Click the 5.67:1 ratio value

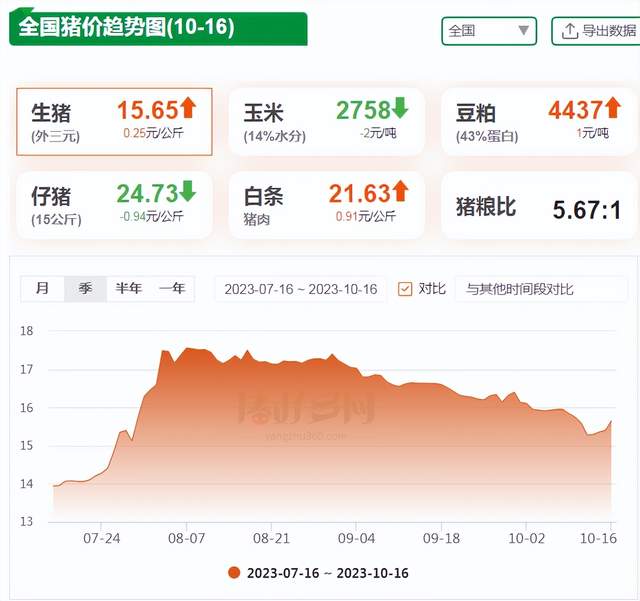587,210
